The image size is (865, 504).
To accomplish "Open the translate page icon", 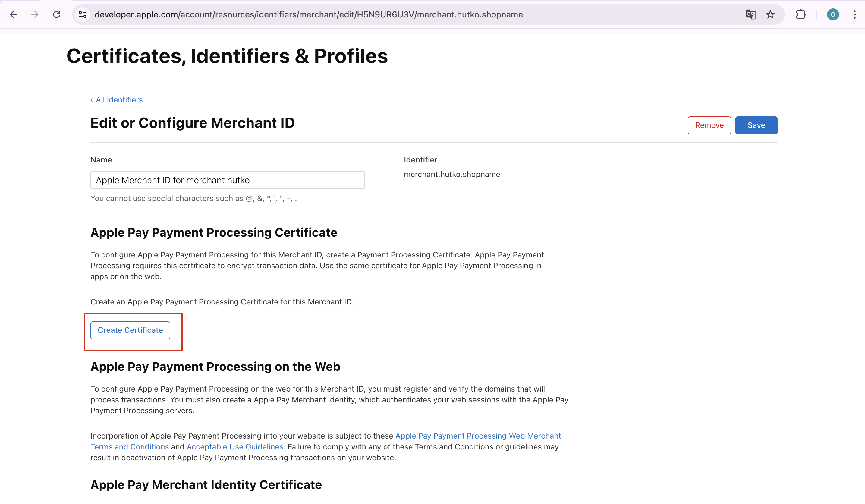I will coord(751,14).
